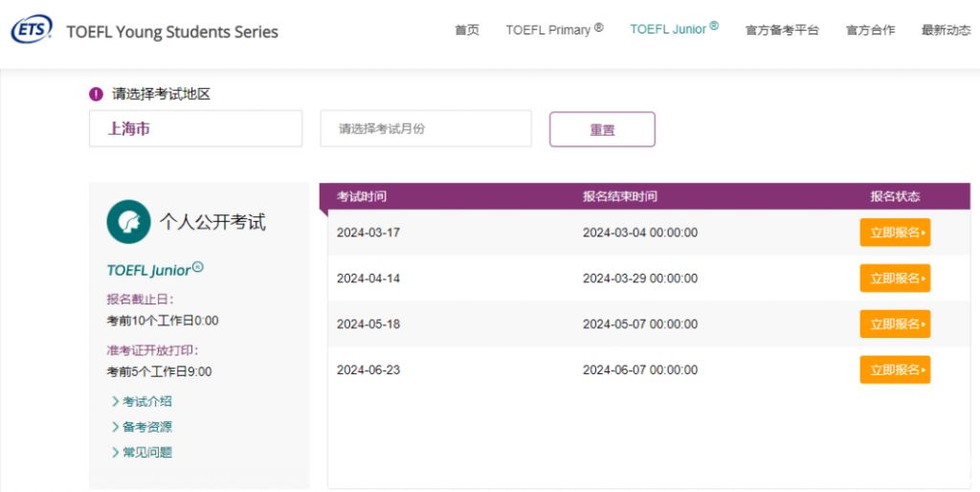Open the 上海市 test region dropdown

tap(195, 128)
